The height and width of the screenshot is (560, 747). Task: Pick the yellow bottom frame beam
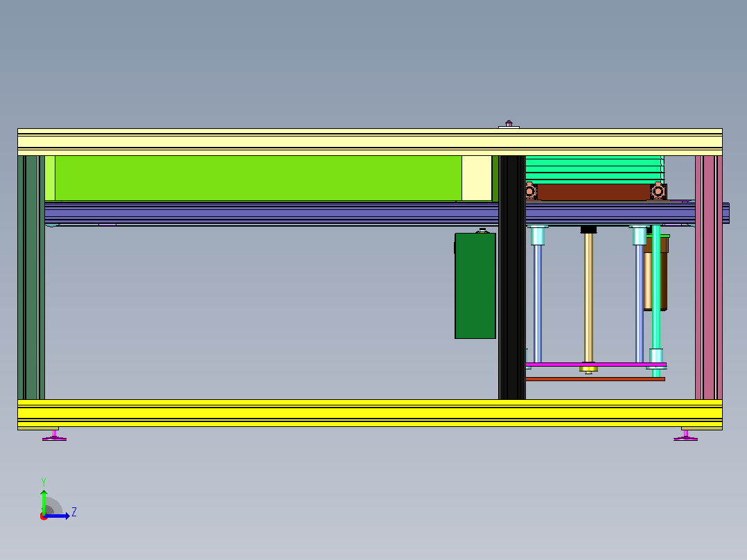370,413
